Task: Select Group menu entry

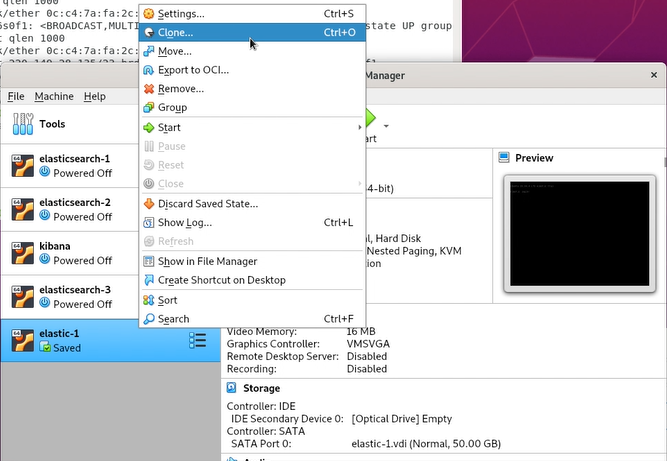Action: point(252,107)
